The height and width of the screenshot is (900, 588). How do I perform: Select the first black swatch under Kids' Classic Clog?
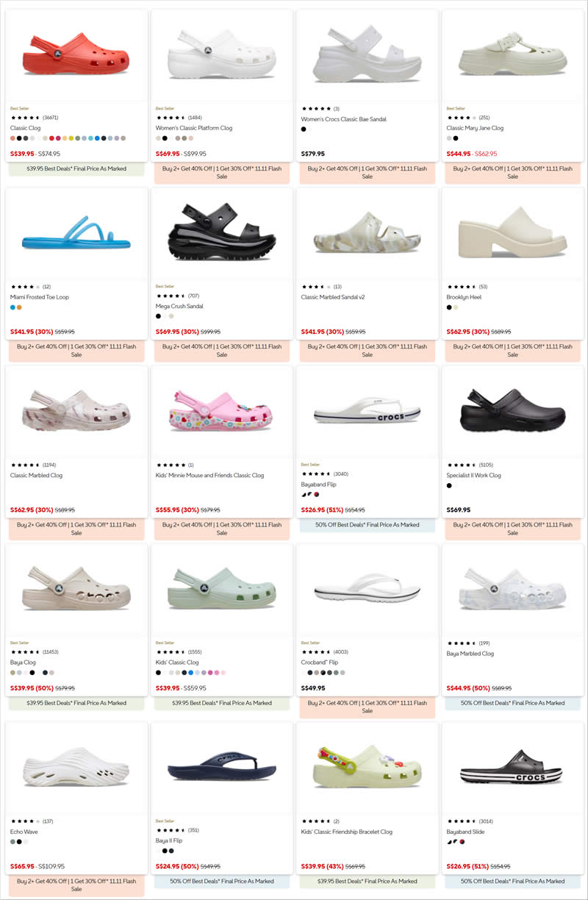pos(158,672)
